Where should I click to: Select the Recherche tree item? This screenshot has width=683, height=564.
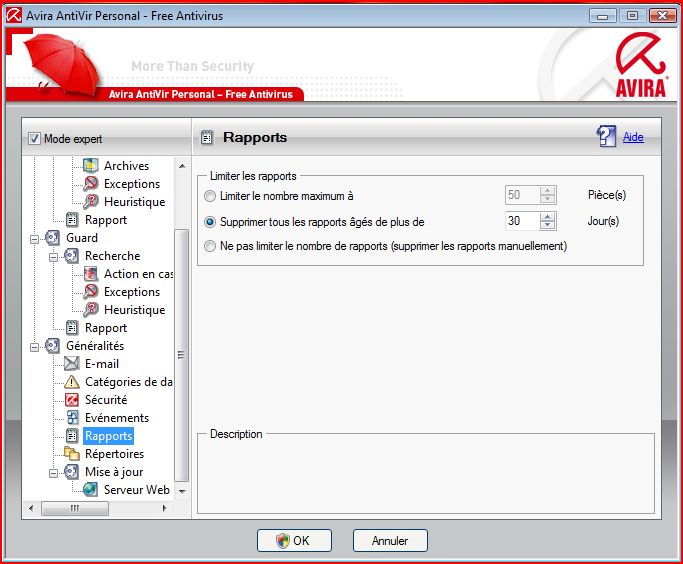[112, 256]
